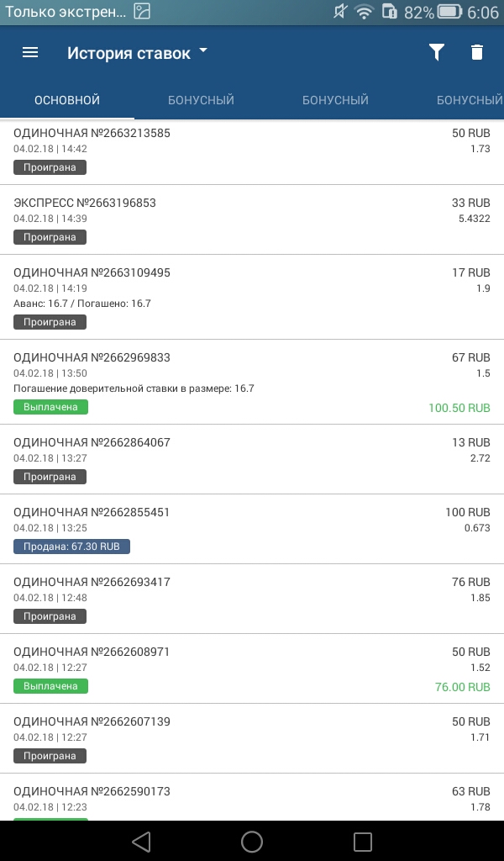The image size is (504, 861).
Task: Select the first БОНУСНЫЙ tab
Action: click(x=201, y=100)
